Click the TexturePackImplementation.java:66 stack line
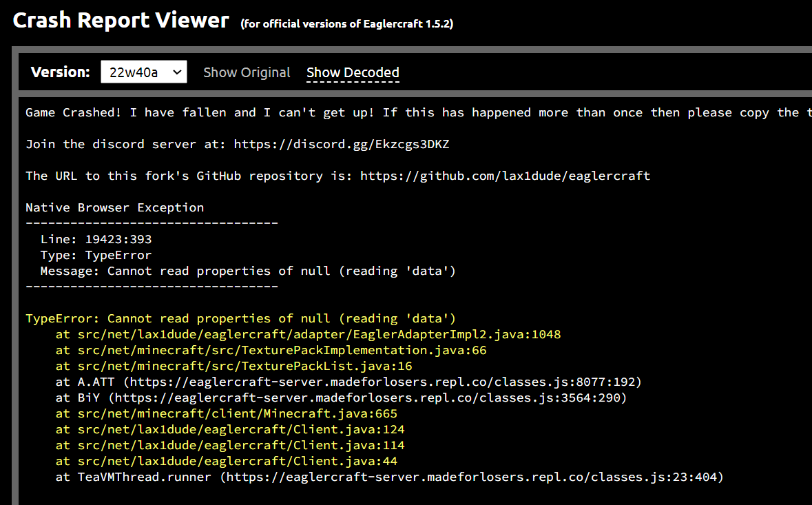812x505 pixels. (x=271, y=351)
